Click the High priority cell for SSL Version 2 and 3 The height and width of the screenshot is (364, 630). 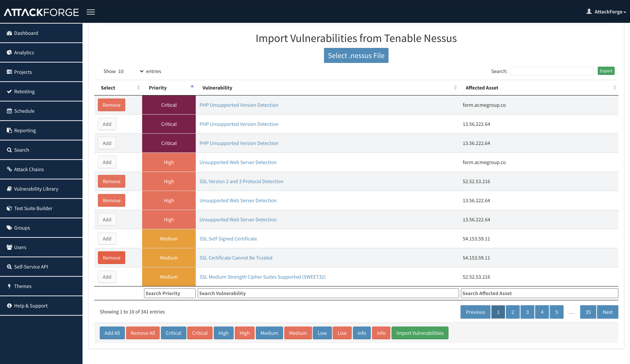(169, 181)
